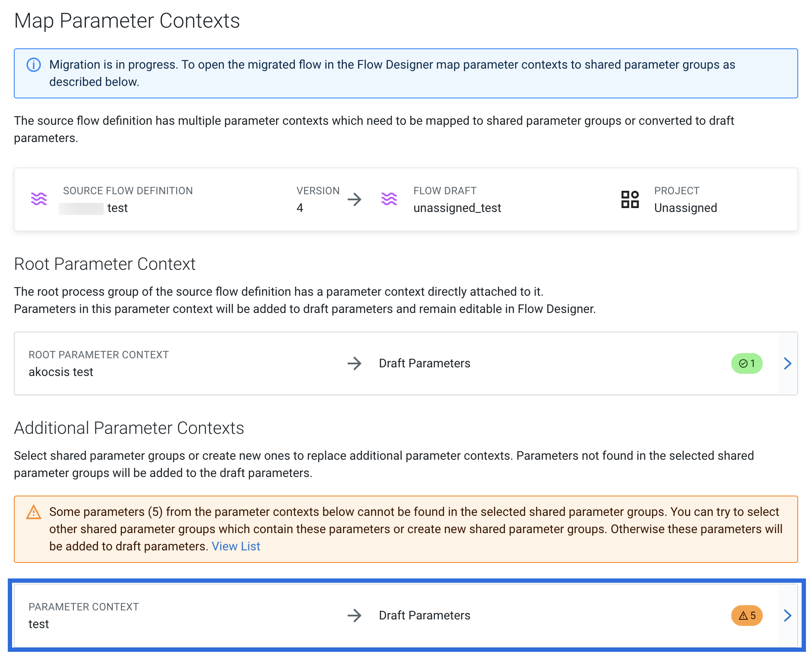Open the View List link
Screen dimensions: 812x657
pyautogui.click(x=236, y=546)
